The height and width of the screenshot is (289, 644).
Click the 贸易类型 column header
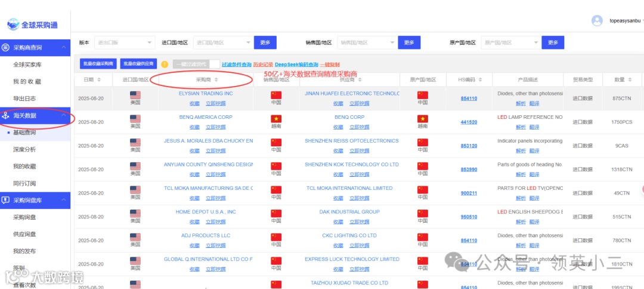(583, 80)
